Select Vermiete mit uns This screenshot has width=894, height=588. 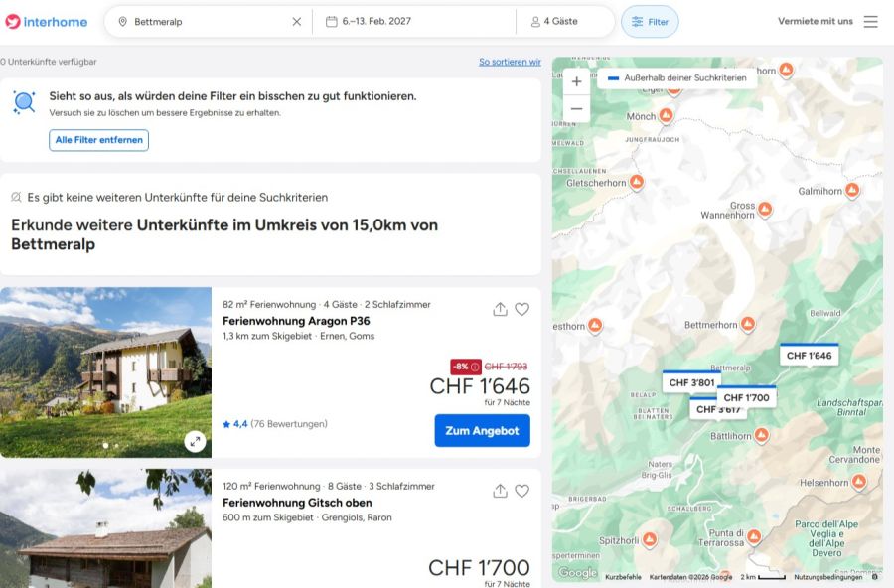point(817,20)
